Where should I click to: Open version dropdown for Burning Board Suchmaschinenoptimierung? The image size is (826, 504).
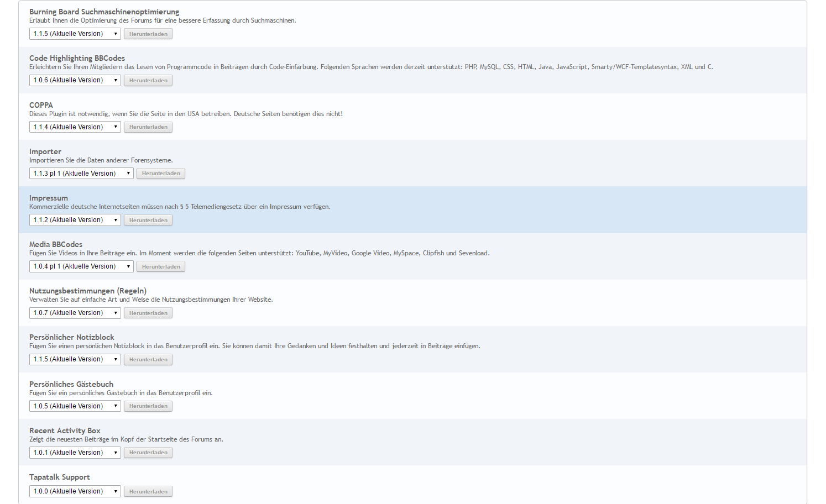(75, 34)
